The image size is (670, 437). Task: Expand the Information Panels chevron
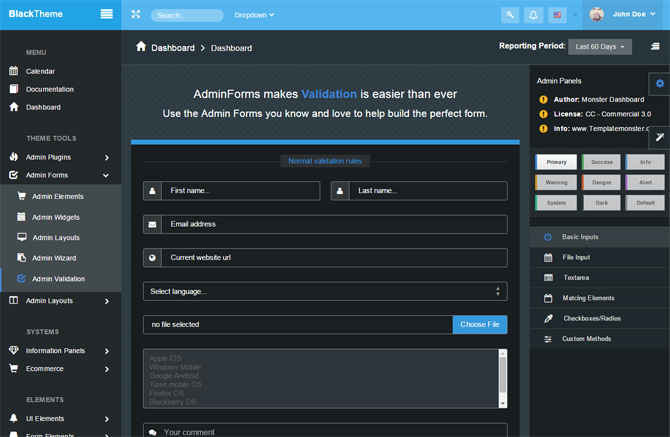pos(107,351)
